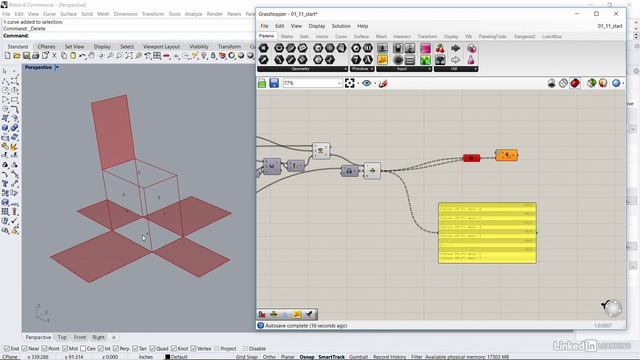Viewport: 640px width, 360px height.
Task: Activate the Pan view hand tool
Action: 92,56
